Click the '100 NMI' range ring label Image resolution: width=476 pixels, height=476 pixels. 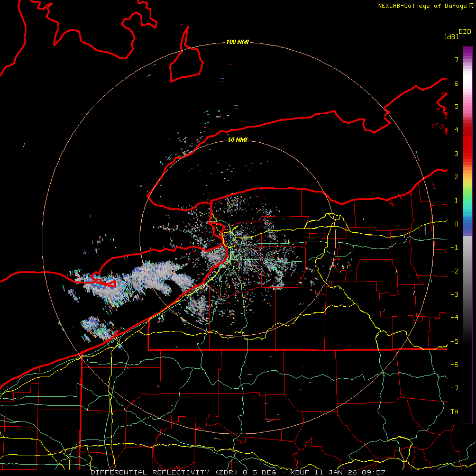pos(237,42)
